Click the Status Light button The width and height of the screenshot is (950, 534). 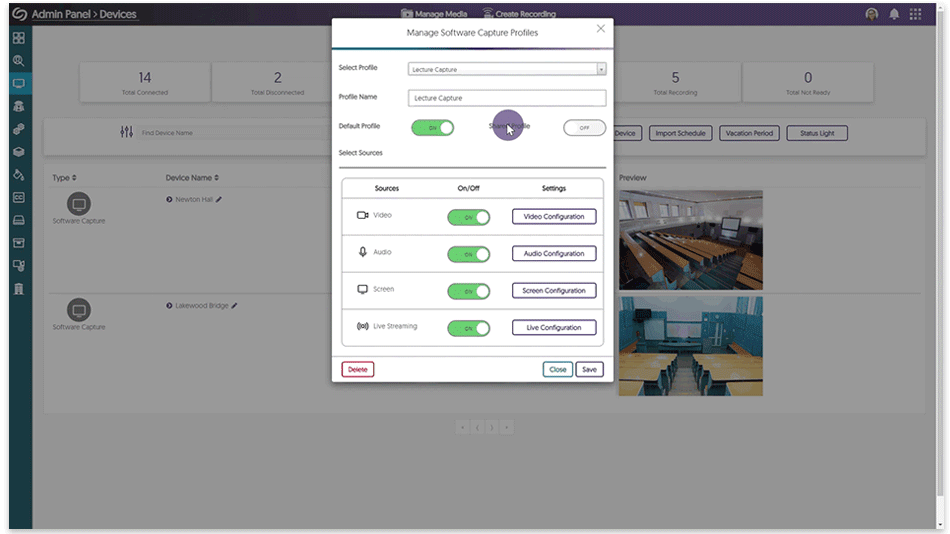coord(817,133)
